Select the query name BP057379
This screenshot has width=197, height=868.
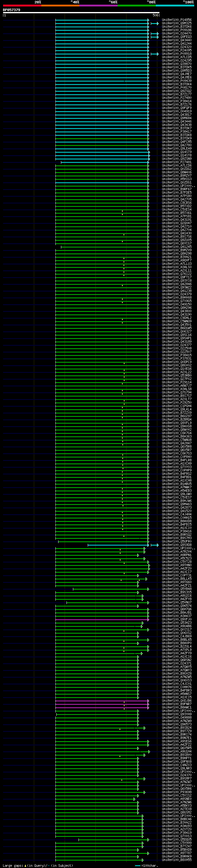(x=11, y=10)
